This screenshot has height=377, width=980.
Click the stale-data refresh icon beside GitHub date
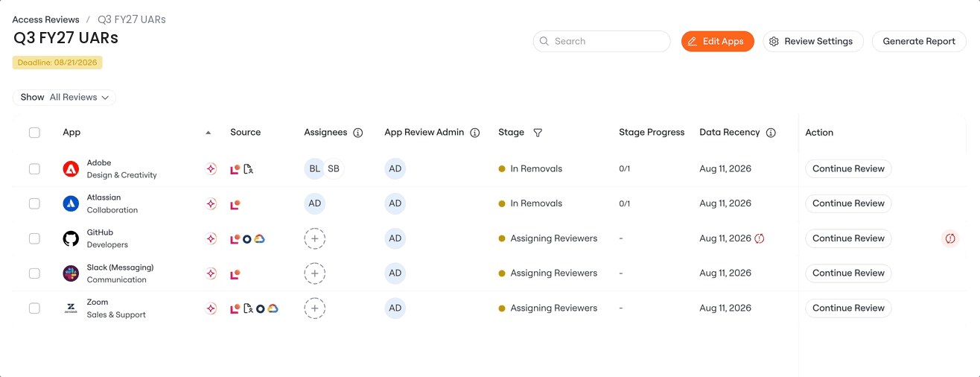point(760,238)
